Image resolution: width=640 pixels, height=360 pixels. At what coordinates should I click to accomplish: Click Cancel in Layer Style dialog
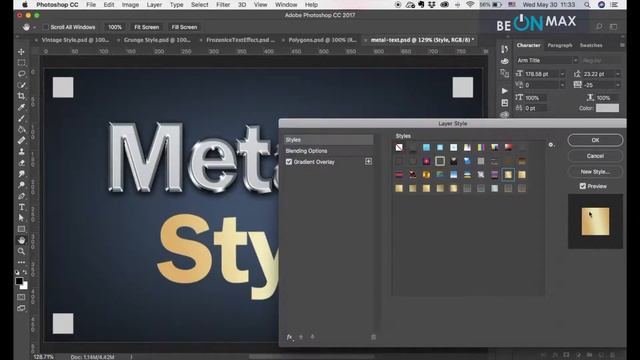595,156
